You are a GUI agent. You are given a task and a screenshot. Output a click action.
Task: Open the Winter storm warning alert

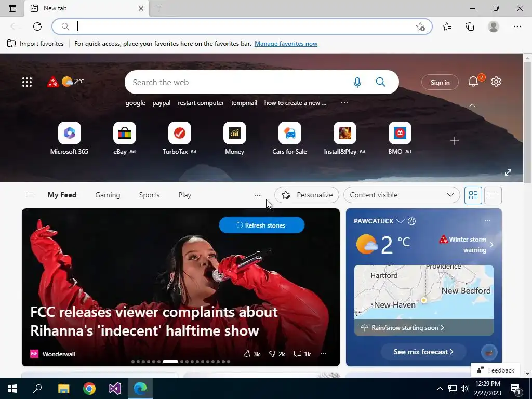pos(466,245)
